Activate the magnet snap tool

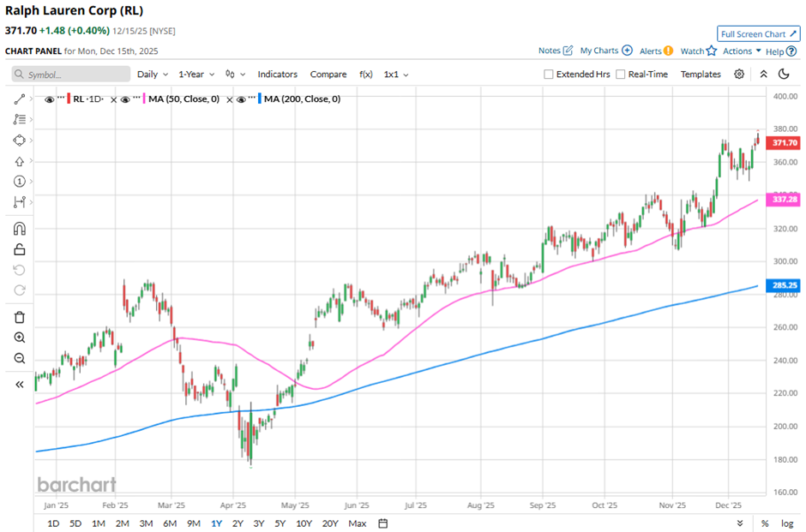[20, 229]
